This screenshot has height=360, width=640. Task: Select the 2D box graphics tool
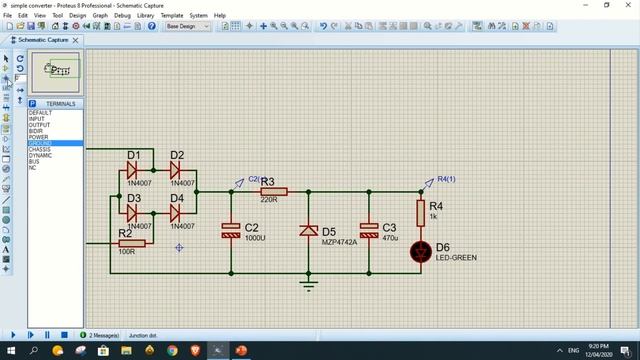click(6, 210)
